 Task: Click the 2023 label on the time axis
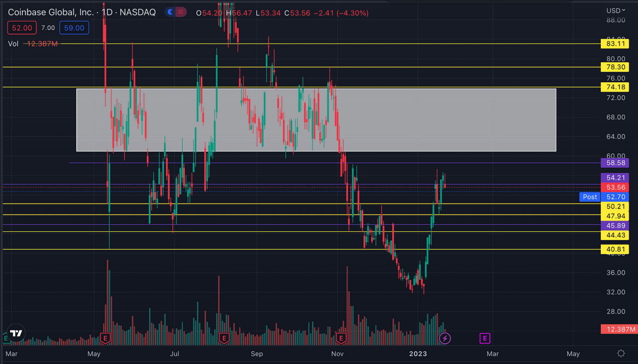point(418,353)
